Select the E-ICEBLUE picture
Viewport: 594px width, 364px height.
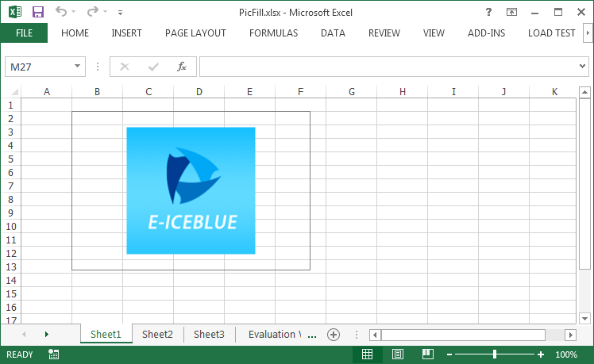click(x=191, y=190)
